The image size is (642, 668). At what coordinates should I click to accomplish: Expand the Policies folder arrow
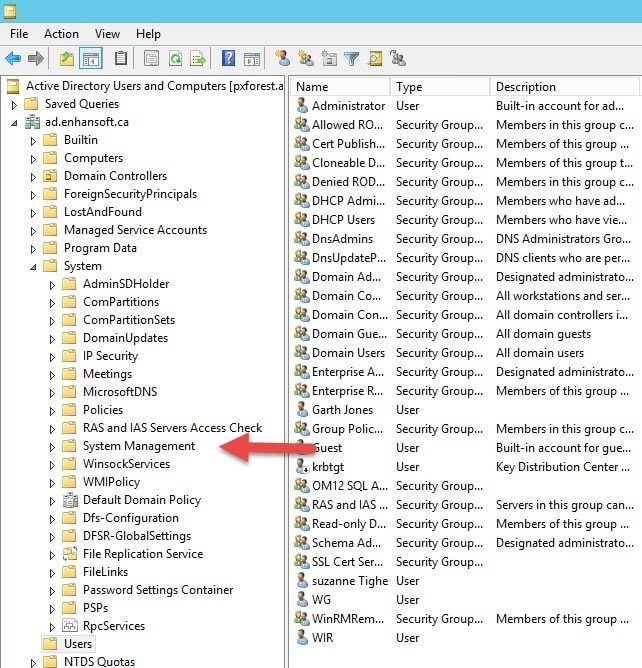coord(52,410)
